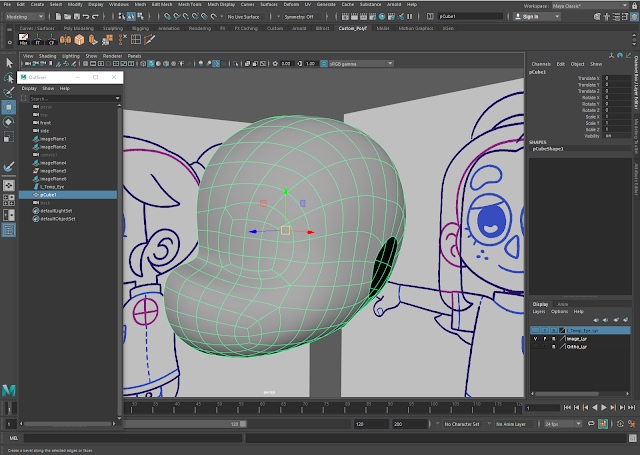This screenshot has width=640, height=455.
Task: Click the Layer Editor horizontal scrollbar
Action: pos(567,394)
